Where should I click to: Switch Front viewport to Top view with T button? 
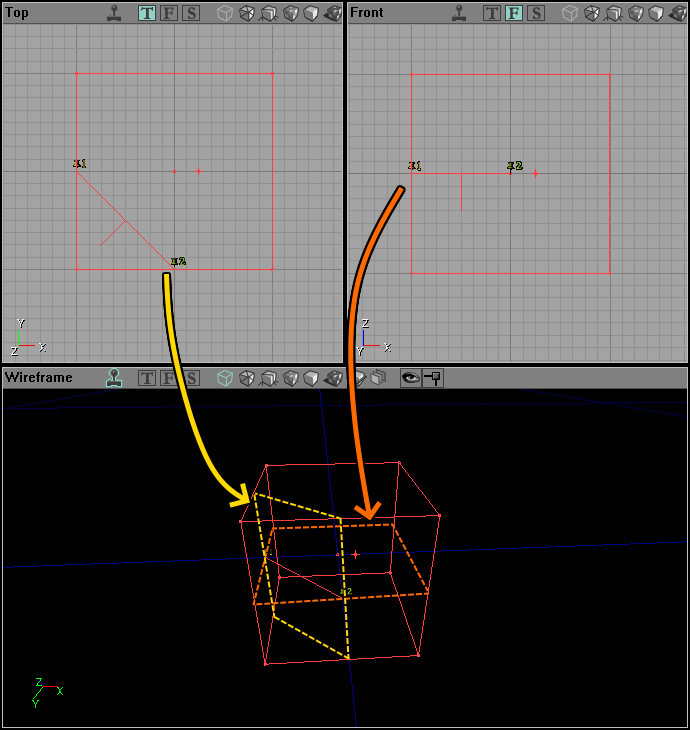pyautogui.click(x=492, y=13)
